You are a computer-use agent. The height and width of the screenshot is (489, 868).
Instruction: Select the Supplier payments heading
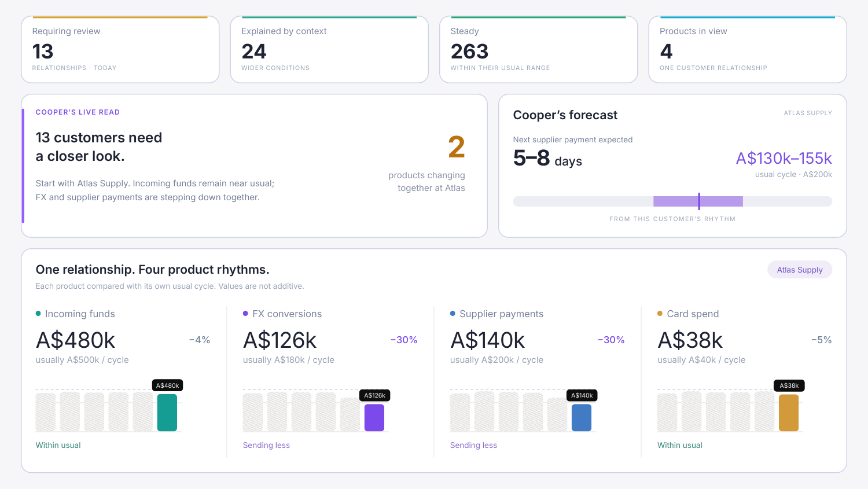502,314
